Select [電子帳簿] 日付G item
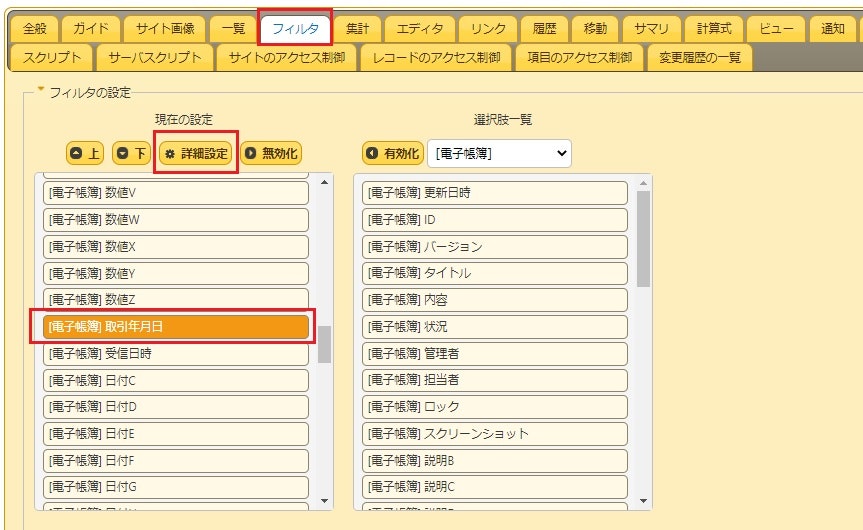The height and width of the screenshot is (530, 863). tap(176, 487)
